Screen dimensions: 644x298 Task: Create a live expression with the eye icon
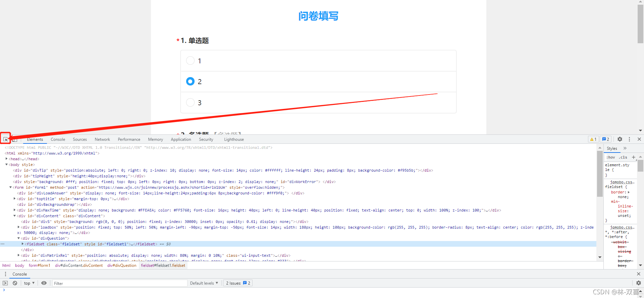44,283
